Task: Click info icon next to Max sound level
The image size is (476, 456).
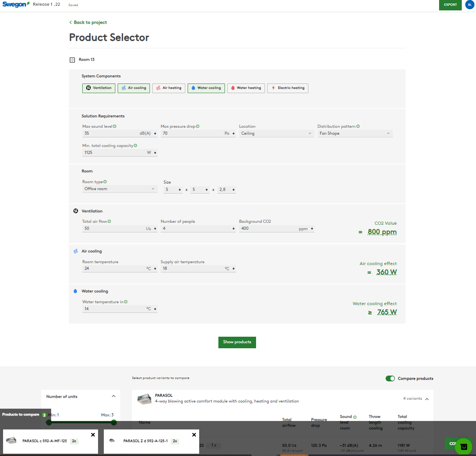Action: (x=115, y=126)
